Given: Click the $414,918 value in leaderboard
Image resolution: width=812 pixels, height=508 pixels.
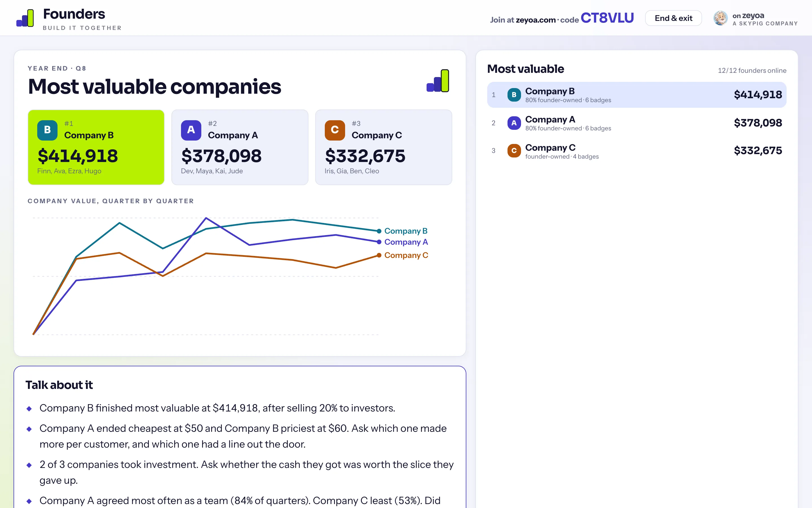Looking at the screenshot, I should (x=758, y=95).
